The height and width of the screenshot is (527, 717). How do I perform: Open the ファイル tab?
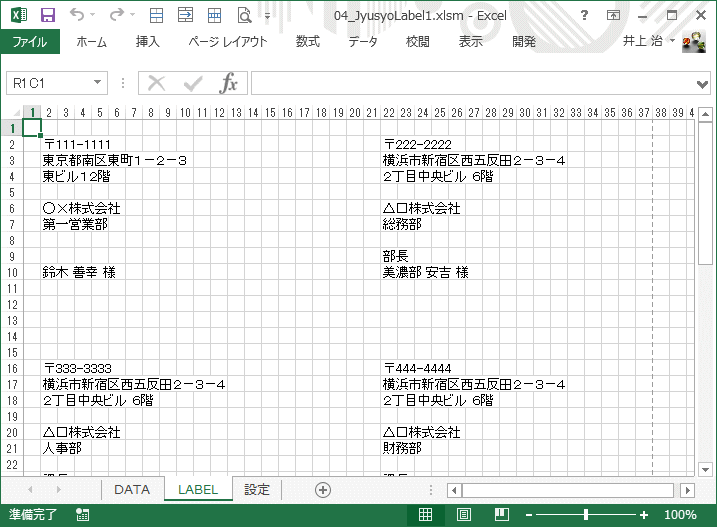coord(30,42)
